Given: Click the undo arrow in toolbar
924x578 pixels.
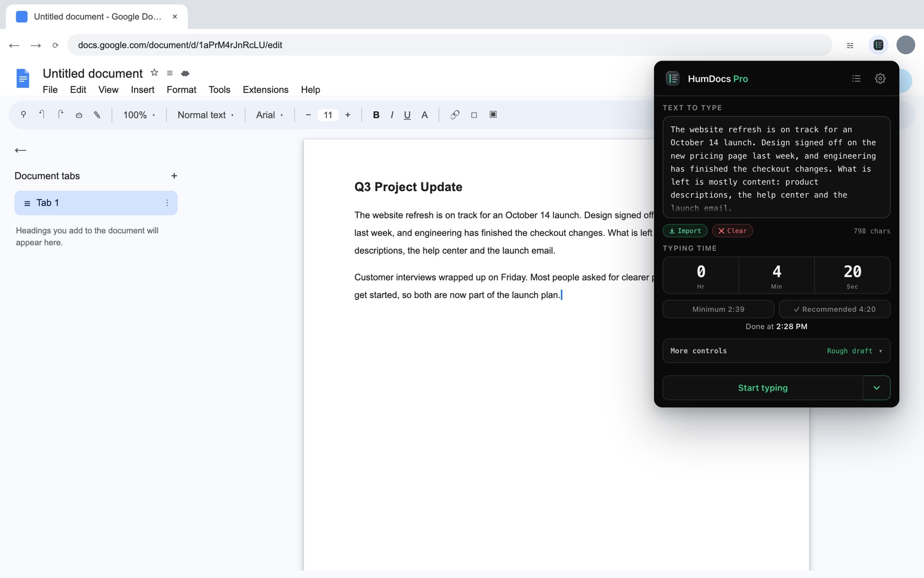Looking at the screenshot, I should click(x=42, y=115).
